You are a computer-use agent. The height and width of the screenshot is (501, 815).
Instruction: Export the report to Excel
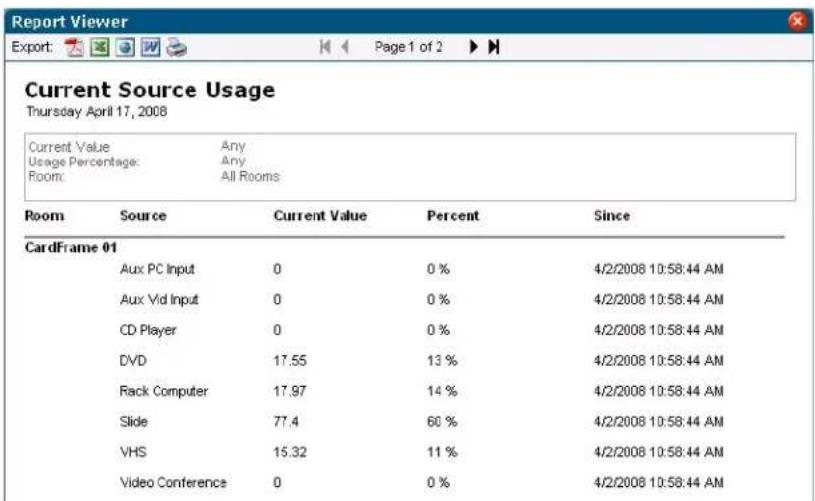point(99,47)
